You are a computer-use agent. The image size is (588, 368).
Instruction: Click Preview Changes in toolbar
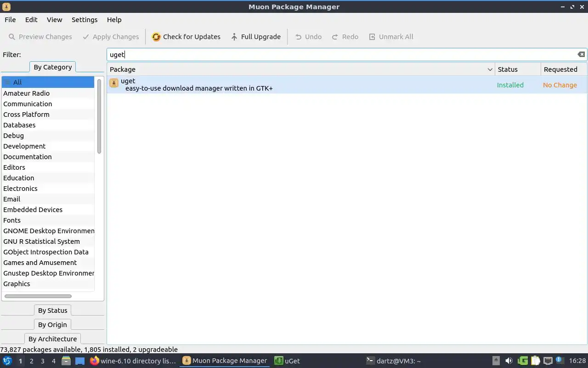click(x=40, y=37)
